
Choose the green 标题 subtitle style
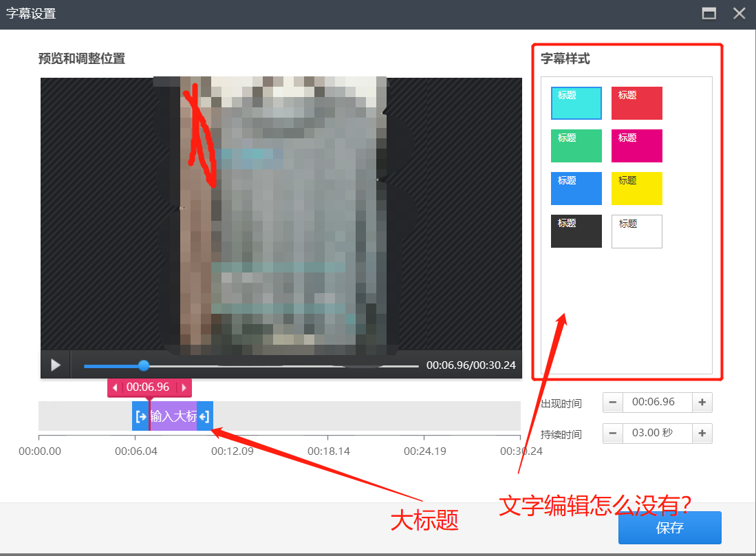(x=576, y=146)
